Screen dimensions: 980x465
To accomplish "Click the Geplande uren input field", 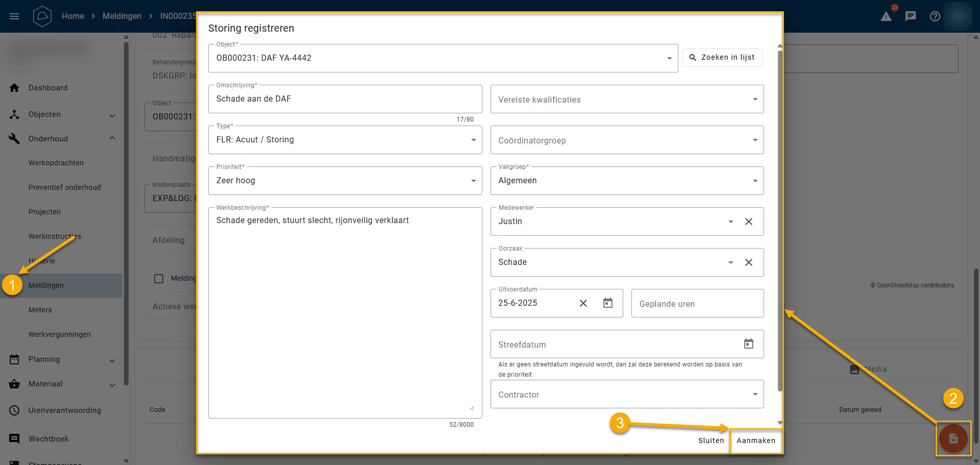I will (697, 304).
